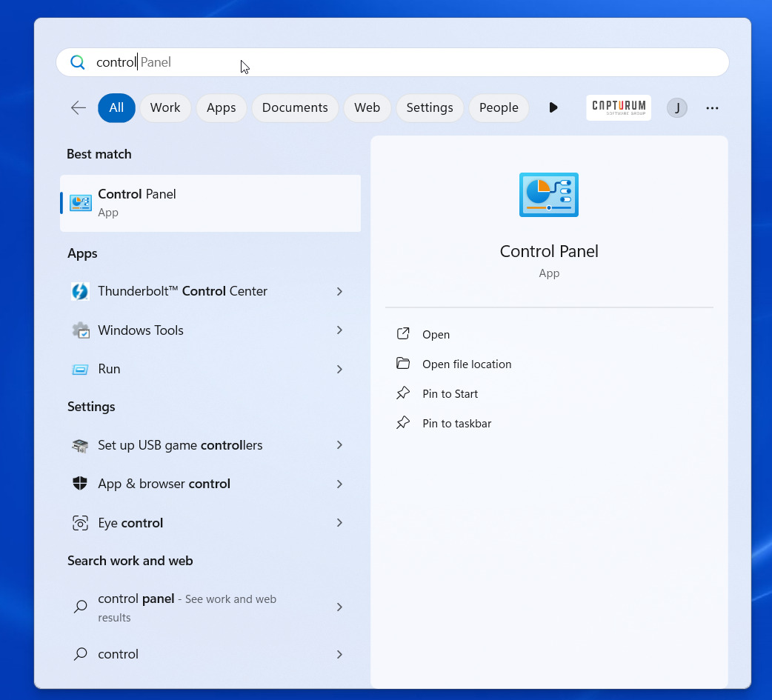772x700 pixels.
Task: Open the three-dot more options menu
Action: (712, 108)
